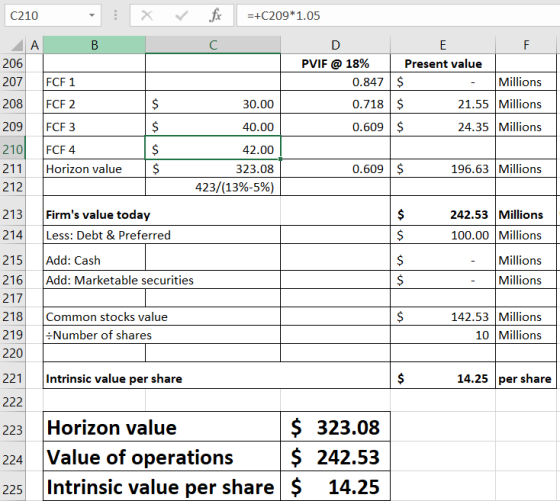The width and height of the screenshot is (560, 501).
Task: Select 'Intrinsic value per share' summary label
Action: [162, 486]
